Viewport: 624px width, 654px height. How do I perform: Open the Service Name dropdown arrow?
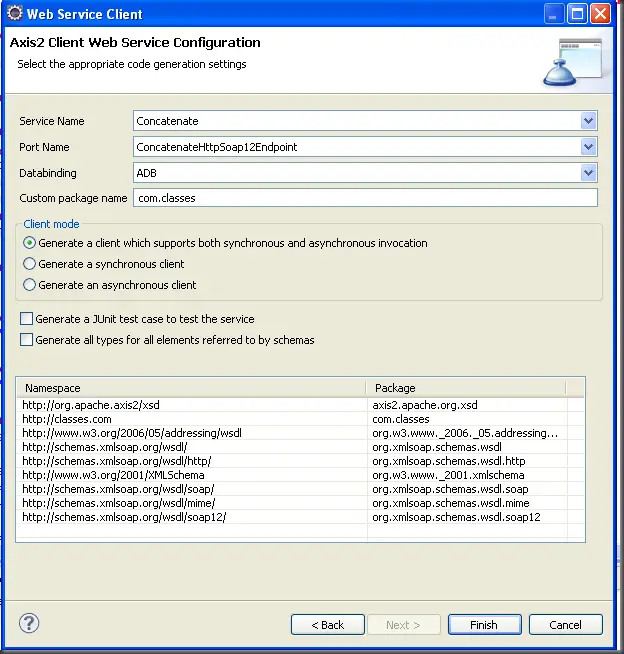(588, 121)
